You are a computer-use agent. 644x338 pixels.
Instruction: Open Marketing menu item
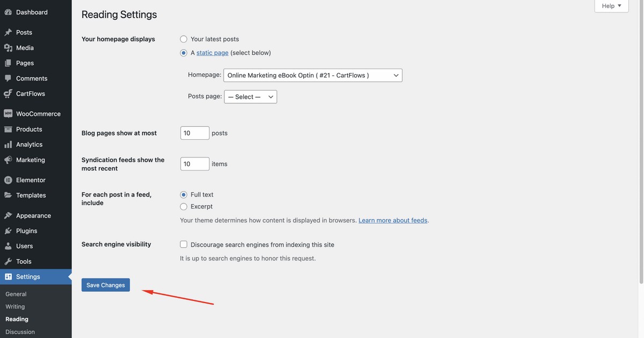[x=36, y=160]
